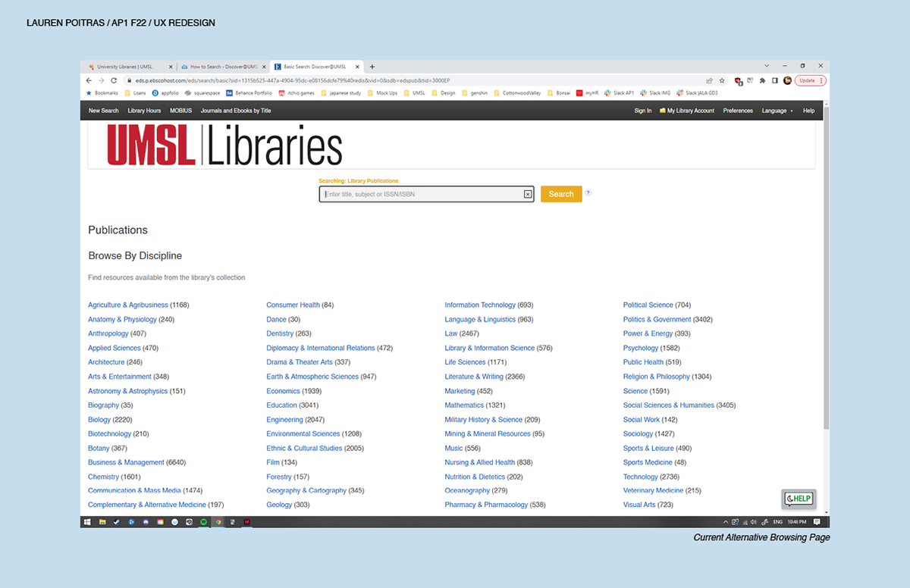
Task: Open the Slack AP1 bookmark
Action: click(x=619, y=93)
